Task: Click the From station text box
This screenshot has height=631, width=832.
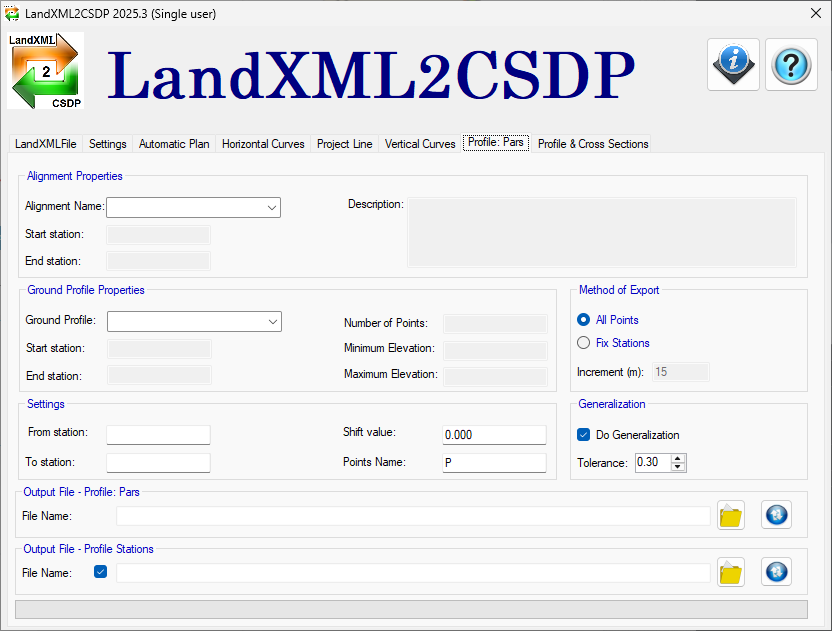Action: click(158, 435)
